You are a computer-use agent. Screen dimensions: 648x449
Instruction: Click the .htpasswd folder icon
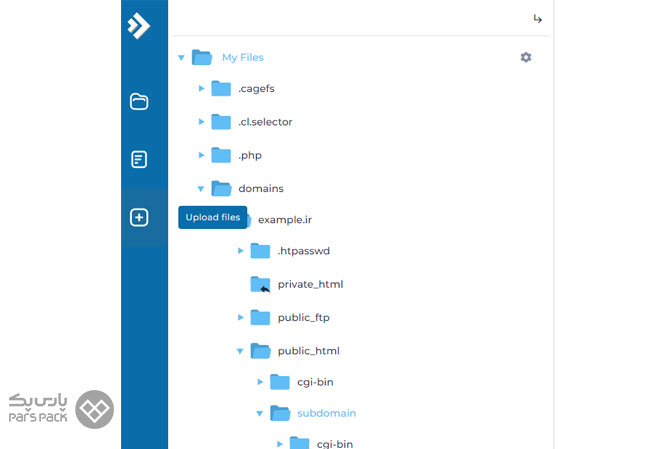click(x=260, y=251)
